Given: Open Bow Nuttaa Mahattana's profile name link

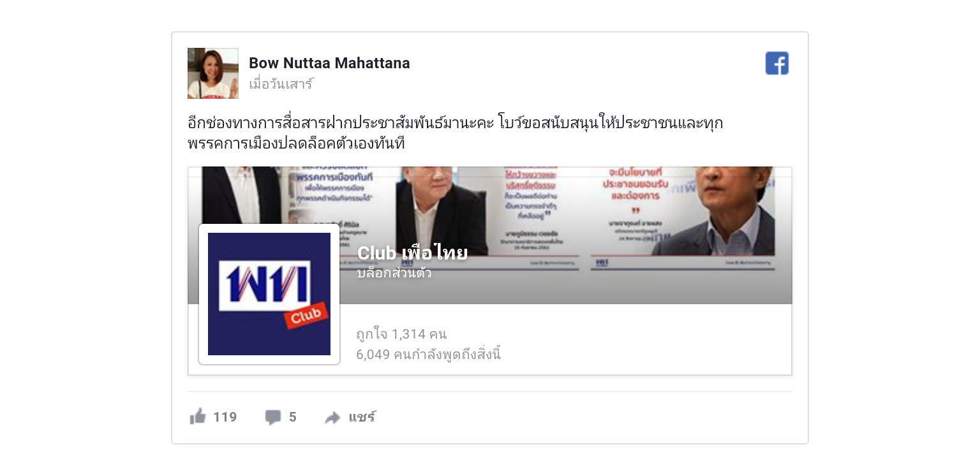Looking at the screenshot, I should point(329,63).
